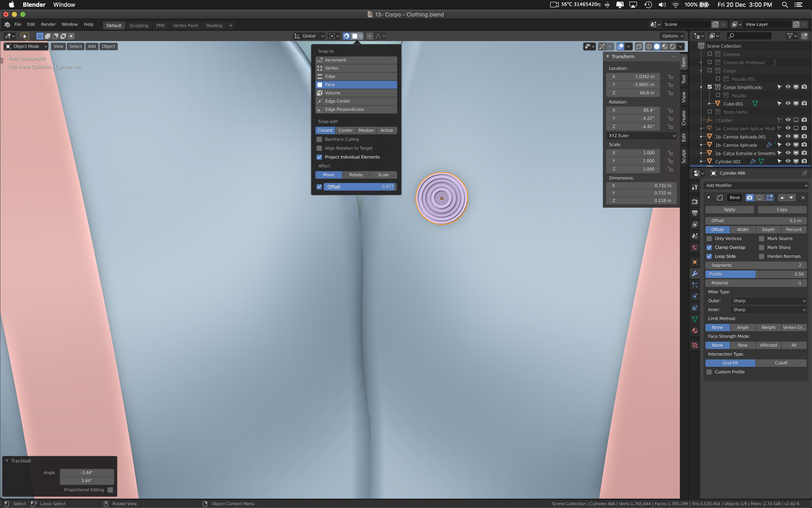This screenshot has height=508, width=812.
Task: Switch viewport to material preview shading
Action: click(x=665, y=46)
